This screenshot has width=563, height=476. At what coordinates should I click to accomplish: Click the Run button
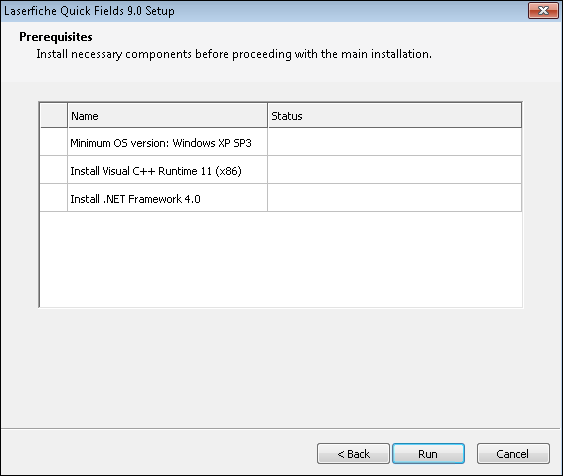[x=428, y=453]
